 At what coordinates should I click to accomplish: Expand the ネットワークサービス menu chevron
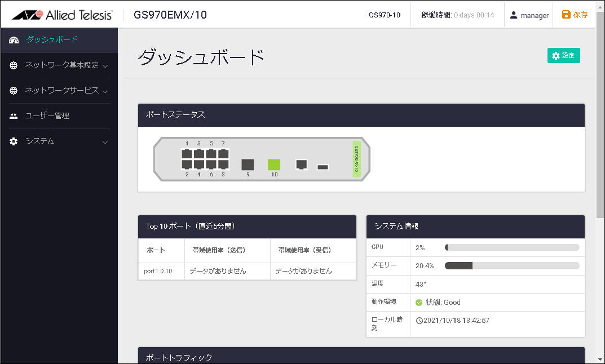tap(105, 91)
